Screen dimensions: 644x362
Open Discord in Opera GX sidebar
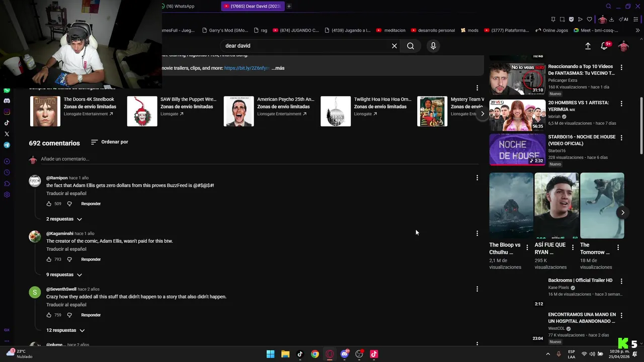click(x=7, y=101)
